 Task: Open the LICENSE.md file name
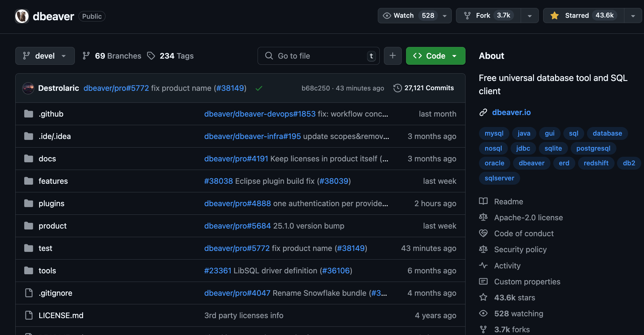pos(61,315)
